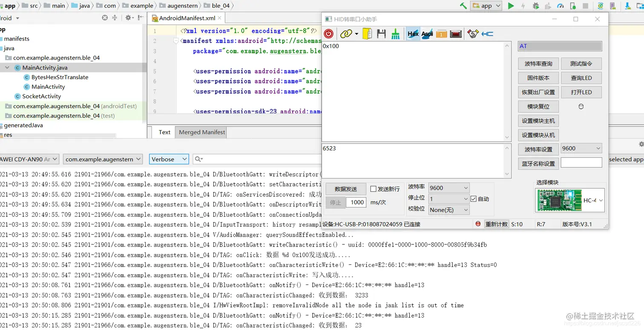Viewport: 644px width, 330px height.
Task: Select generatedJava in the project tree
Action: [x=23, y=125]
